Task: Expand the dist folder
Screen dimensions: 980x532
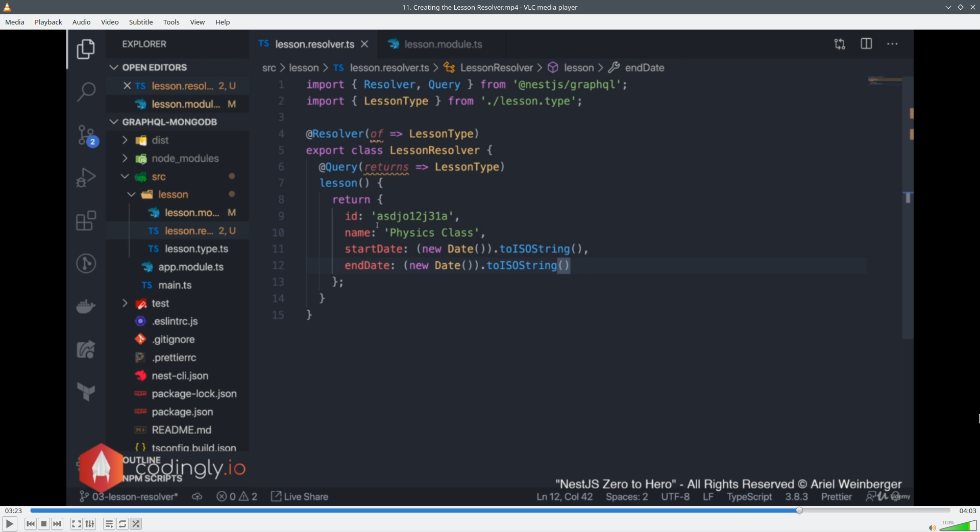Action: click(x=125, y=140)
